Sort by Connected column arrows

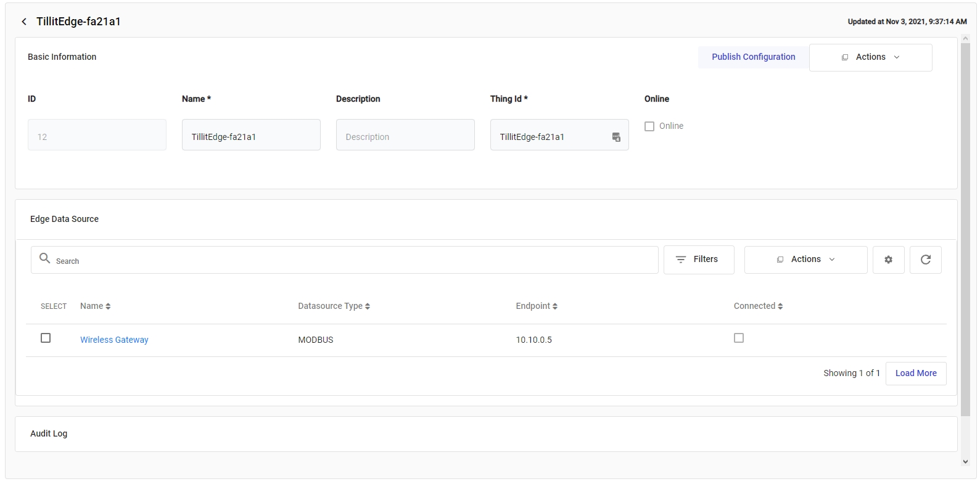coord(780,306)
